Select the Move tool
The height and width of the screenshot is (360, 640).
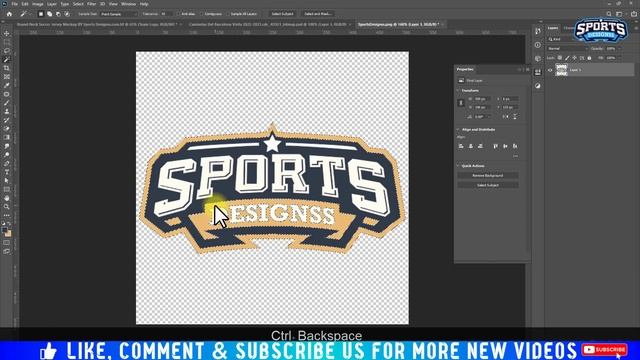(x=7, y=33)
